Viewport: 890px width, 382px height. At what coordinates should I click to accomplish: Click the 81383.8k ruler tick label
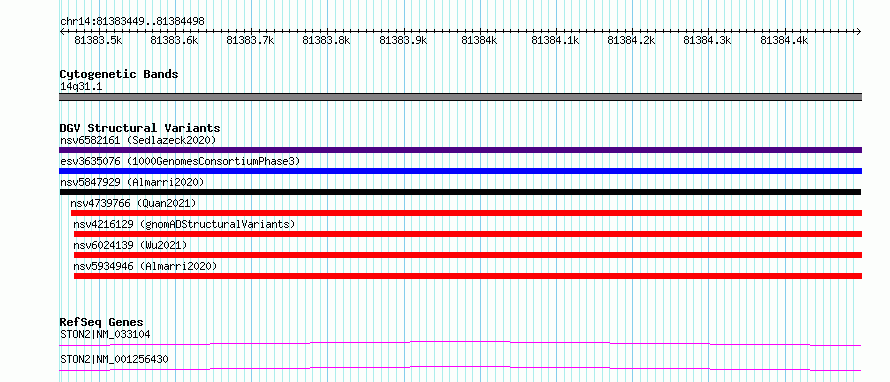326,40
